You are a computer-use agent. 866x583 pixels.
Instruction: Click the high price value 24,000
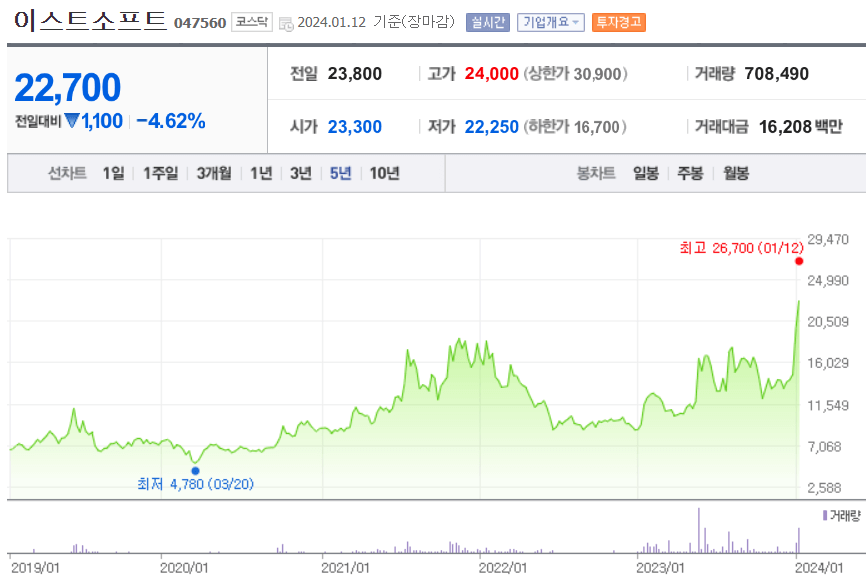point(492,74)
